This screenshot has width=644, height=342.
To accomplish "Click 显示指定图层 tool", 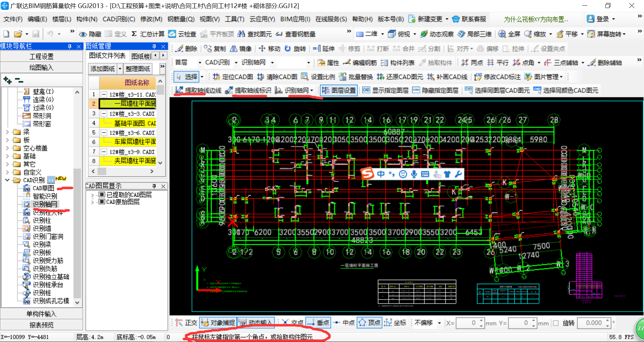I will coord(386,90).
